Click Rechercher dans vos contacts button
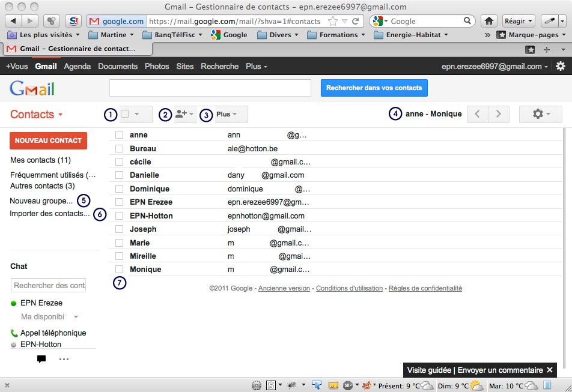This screenshot has width=572, height=392. coord(374,88)
